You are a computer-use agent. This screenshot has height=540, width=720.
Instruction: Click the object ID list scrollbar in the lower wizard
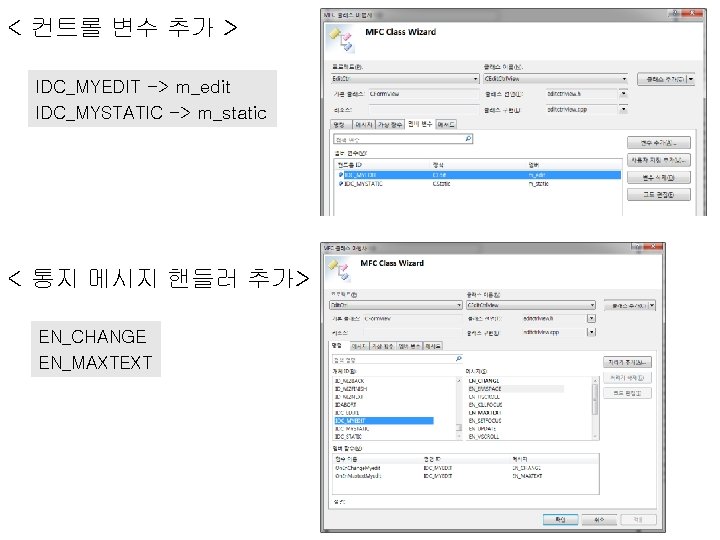tap(458, 408)
